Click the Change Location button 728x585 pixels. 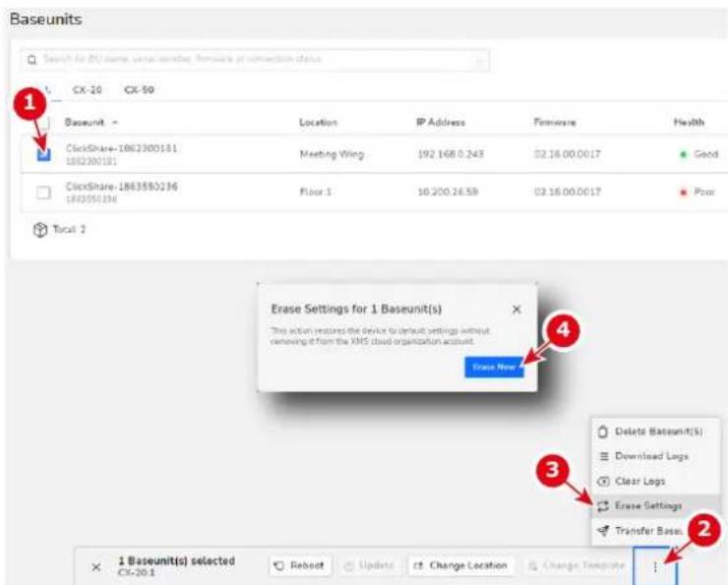[461, 566]
